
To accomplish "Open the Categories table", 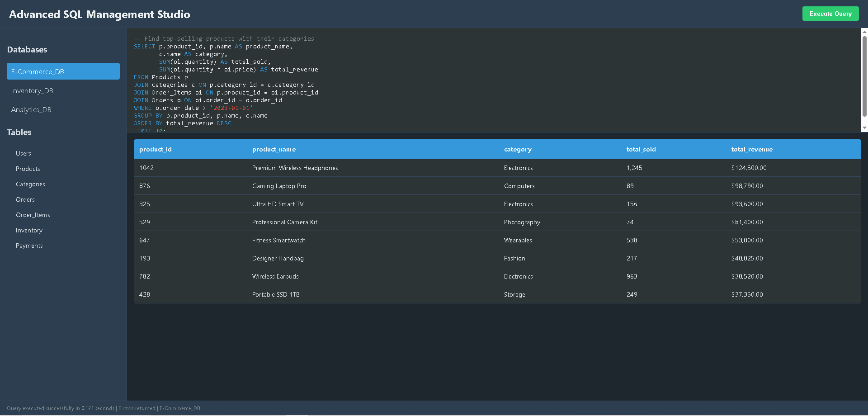I will [30, 184].
